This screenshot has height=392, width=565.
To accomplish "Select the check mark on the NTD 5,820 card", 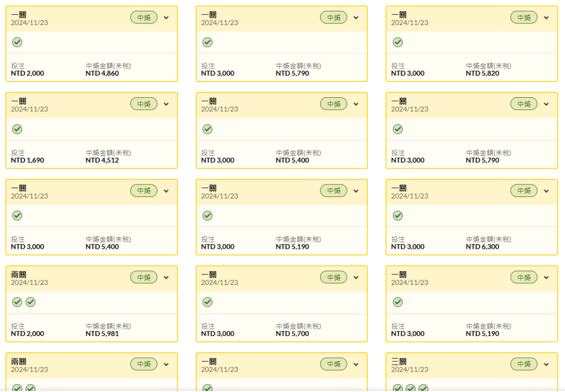I will 398,42.
